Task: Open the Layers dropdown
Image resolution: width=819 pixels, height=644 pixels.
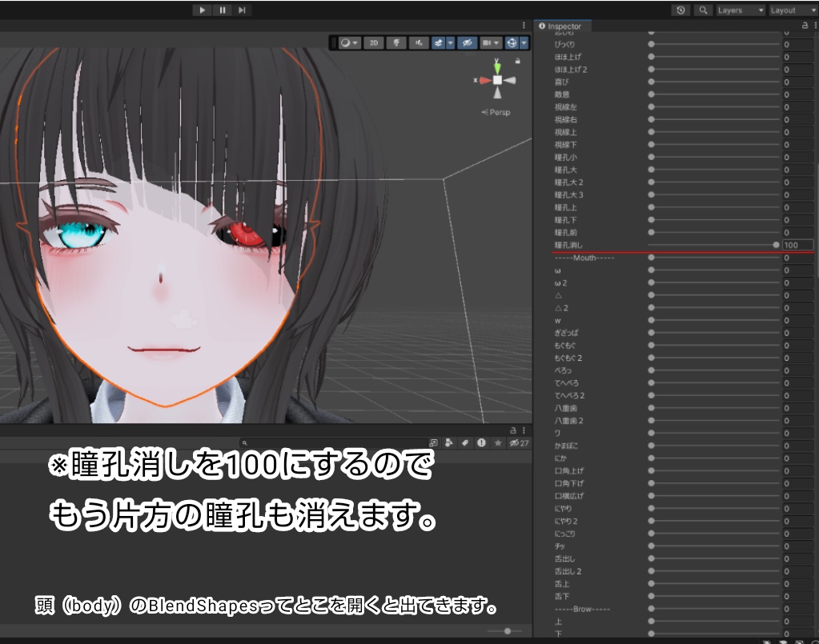Action: (740, 10)
